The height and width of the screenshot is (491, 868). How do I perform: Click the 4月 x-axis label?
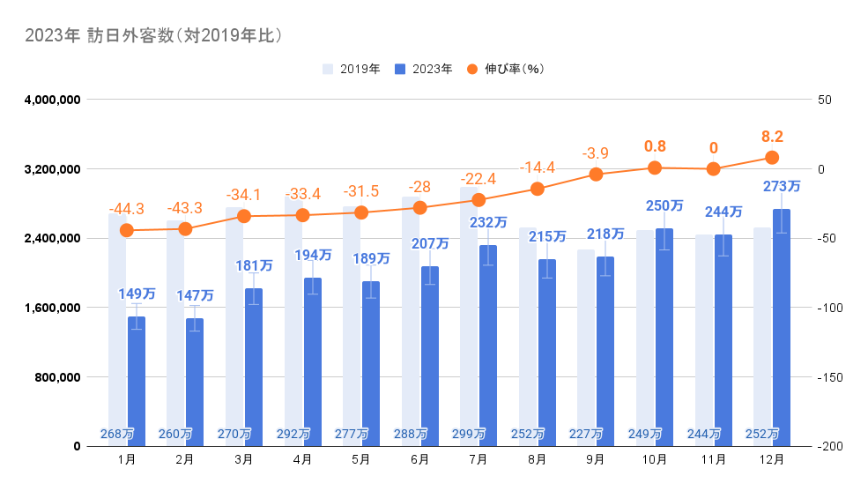click(302, 459)
